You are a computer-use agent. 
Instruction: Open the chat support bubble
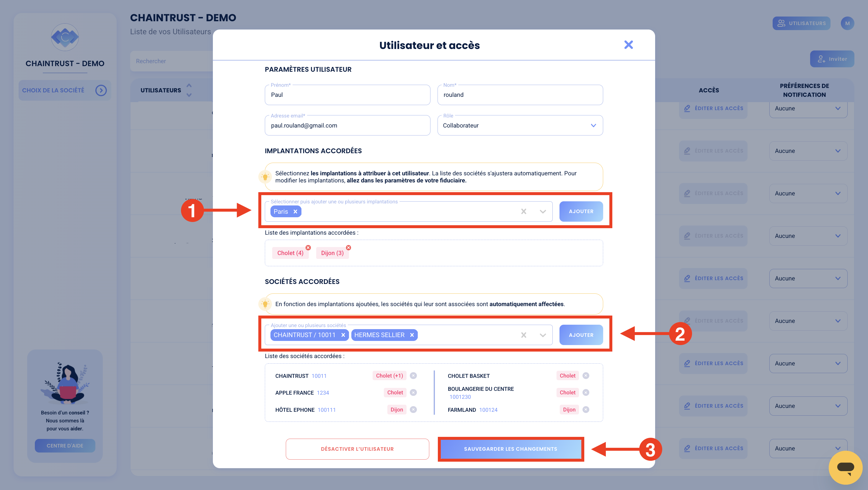click(845, 467)
